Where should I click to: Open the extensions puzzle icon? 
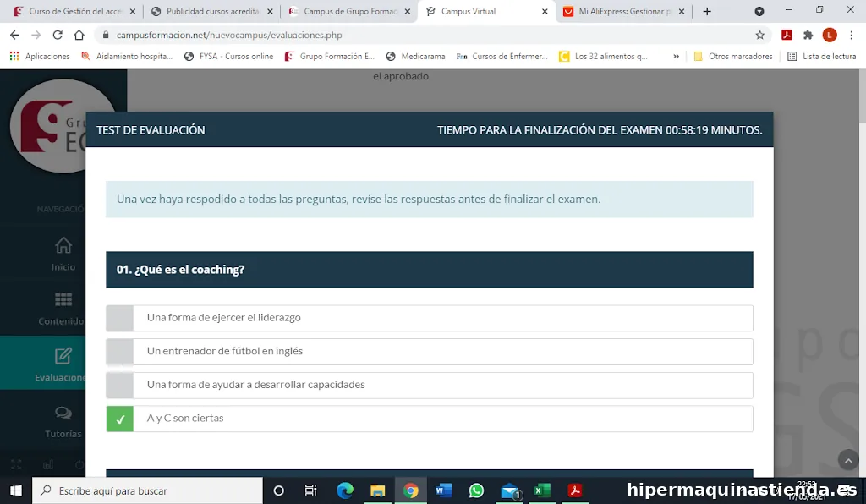pyautogui.click(x=808, y=35)
